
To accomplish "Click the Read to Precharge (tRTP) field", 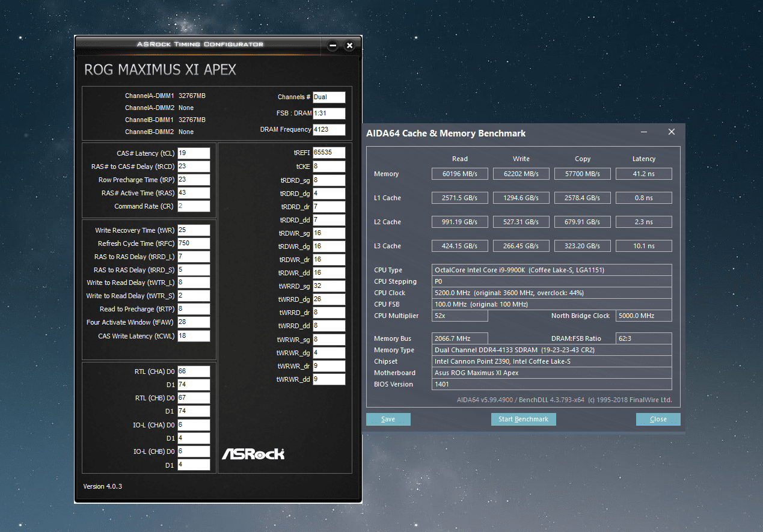I will pyautogui.click(x=194, y=309).
